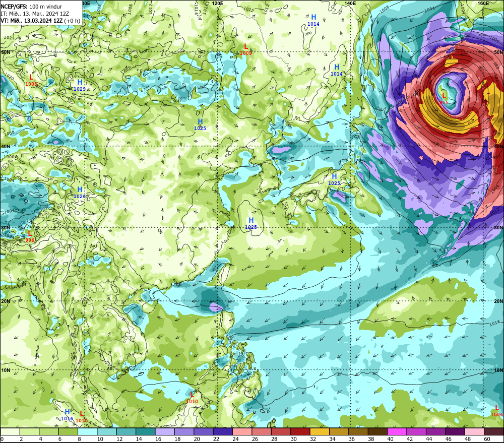Click the H 1026 high pressure label
This screenshot has height=443, width=504.
tap(80, 193)
